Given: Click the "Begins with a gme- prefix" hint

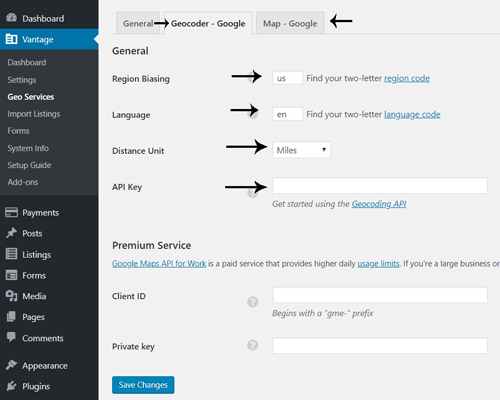Looking at the screenshot, I should (x=323, y=313).
